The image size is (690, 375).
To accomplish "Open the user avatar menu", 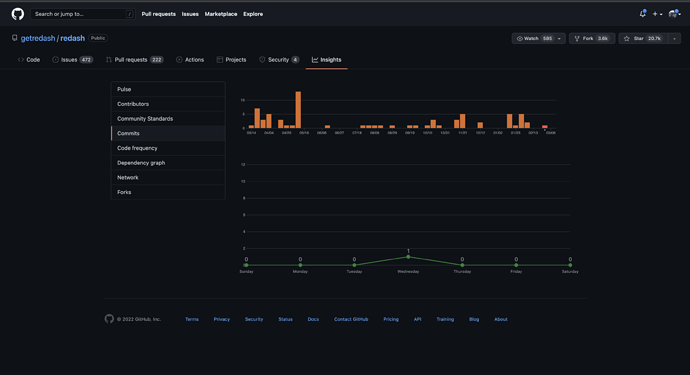I will (674, 14).
